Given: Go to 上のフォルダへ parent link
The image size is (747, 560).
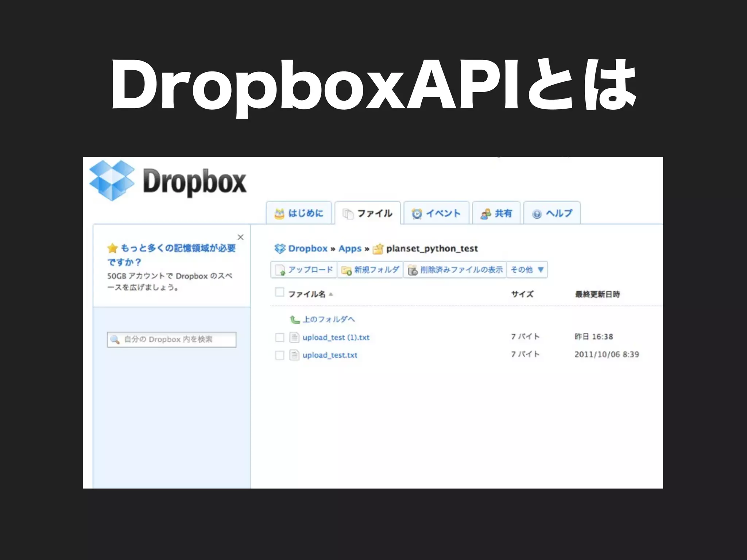Looking at the screenshot, I should pyautogui.click(x=329, y=320).
